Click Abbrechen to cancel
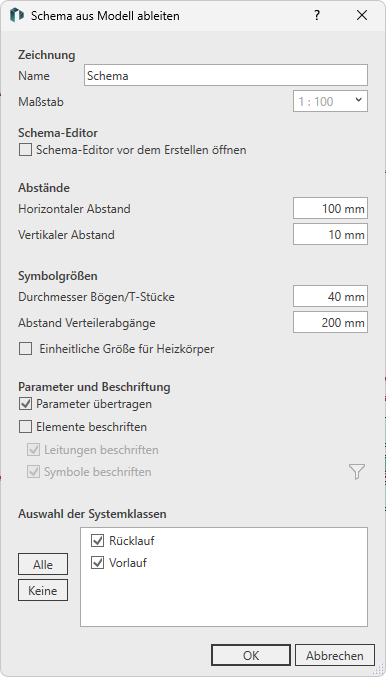The width and height of the screenshot is (386, 677). (x=335, y=655)
